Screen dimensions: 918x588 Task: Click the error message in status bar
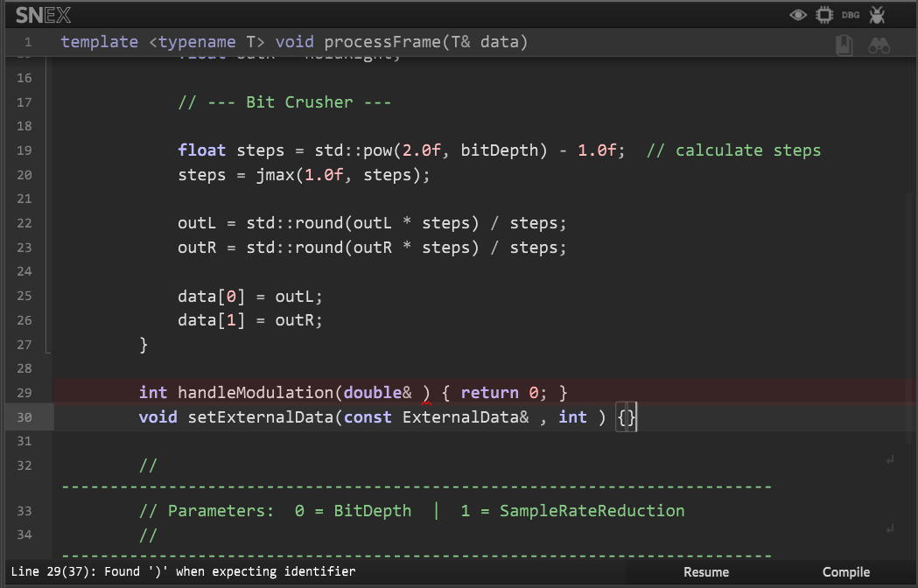tap(183, 571)
